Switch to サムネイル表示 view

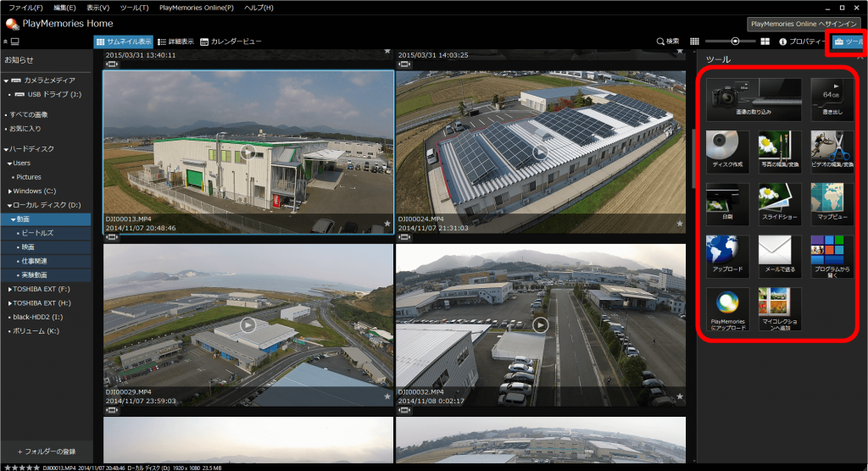pyautogui.click(x=124, y=42)
